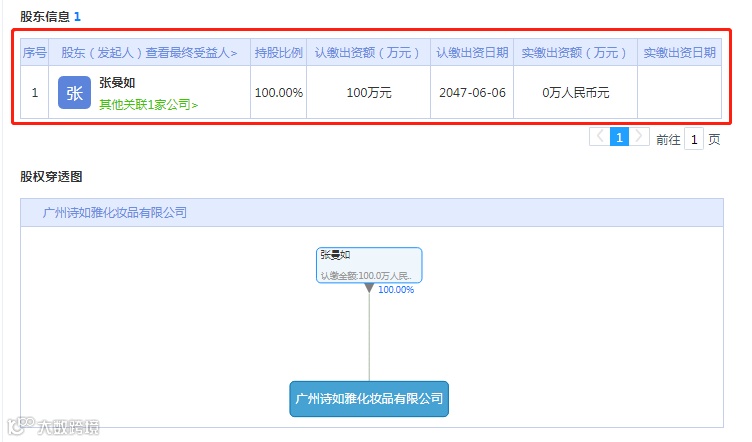Click 认缴出资额（万元） column header
Image resolution: width=752 pixels, height=442 pixels.
(x=368, y=53)
